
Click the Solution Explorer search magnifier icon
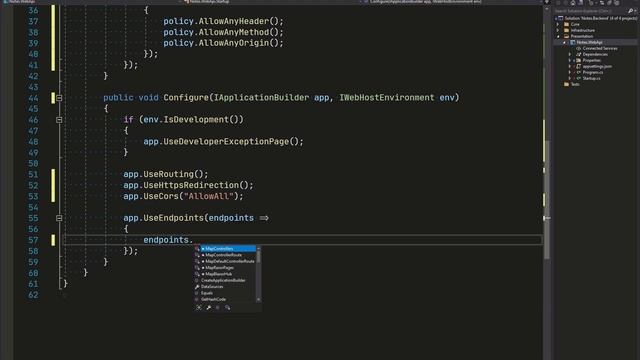pos(630,11)
